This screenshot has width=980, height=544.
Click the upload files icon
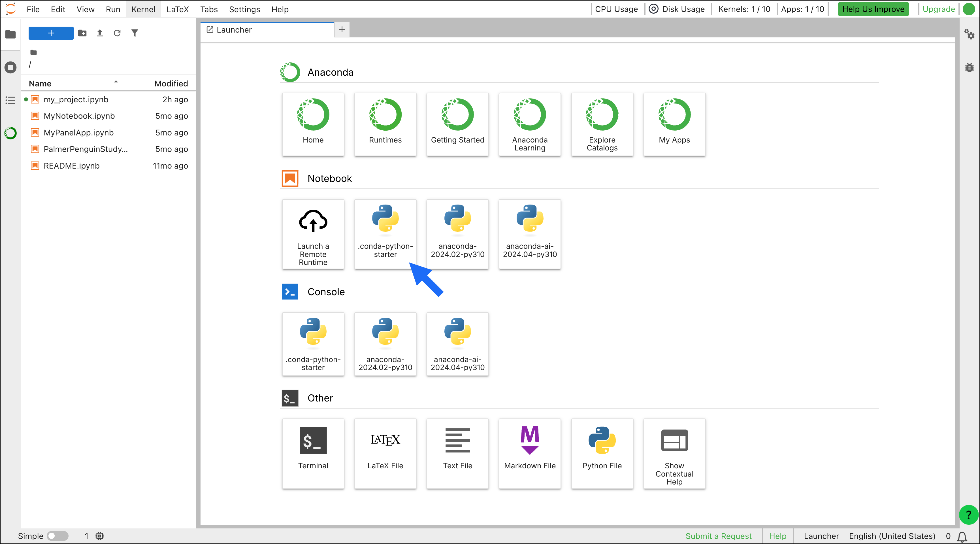click(x=100, y=33)
